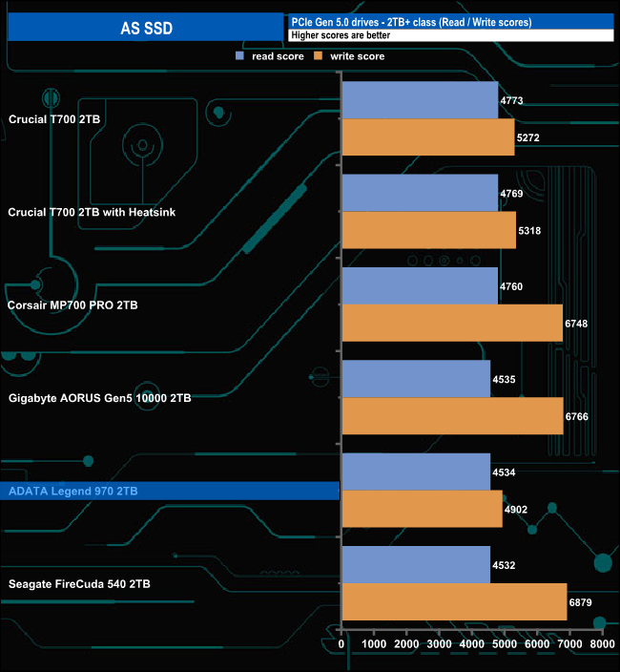Click the 5318 write value
This screenshot has height=672, width=620.
[x=529, y=231]
